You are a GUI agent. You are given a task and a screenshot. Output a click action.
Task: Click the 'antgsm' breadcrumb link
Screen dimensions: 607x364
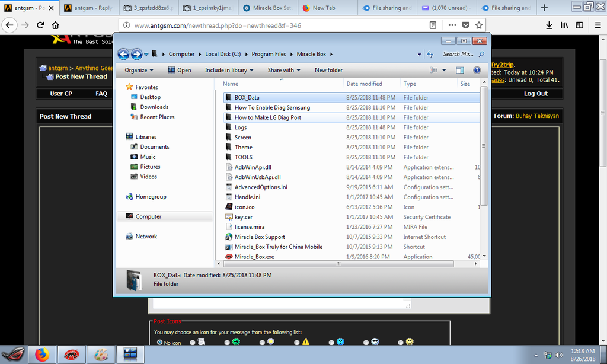point(57,68)
